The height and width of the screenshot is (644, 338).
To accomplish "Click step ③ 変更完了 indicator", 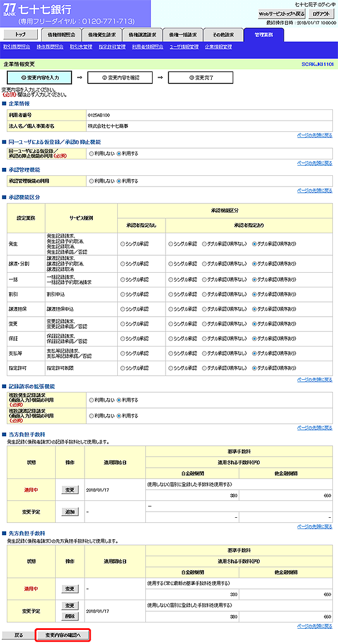I will coord(201,77).
